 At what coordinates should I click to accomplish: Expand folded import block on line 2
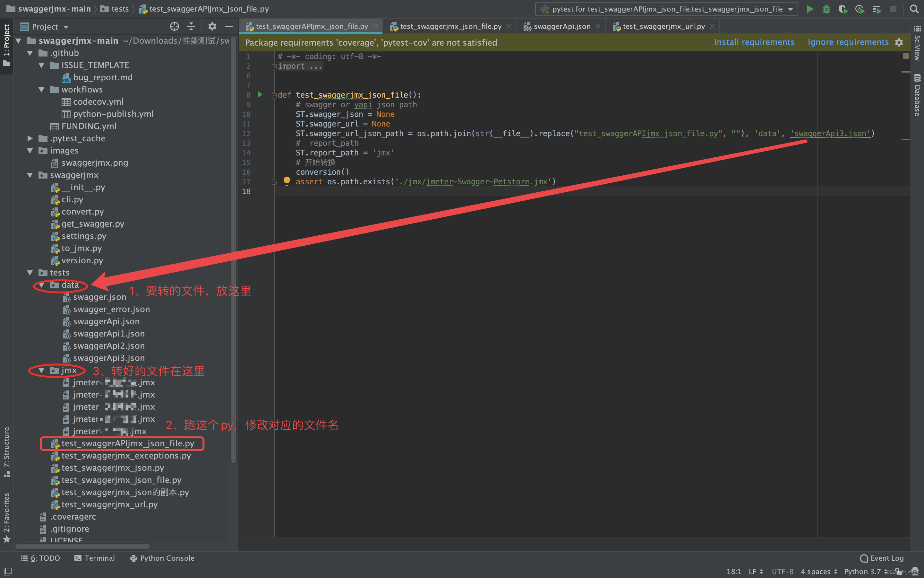274,66
